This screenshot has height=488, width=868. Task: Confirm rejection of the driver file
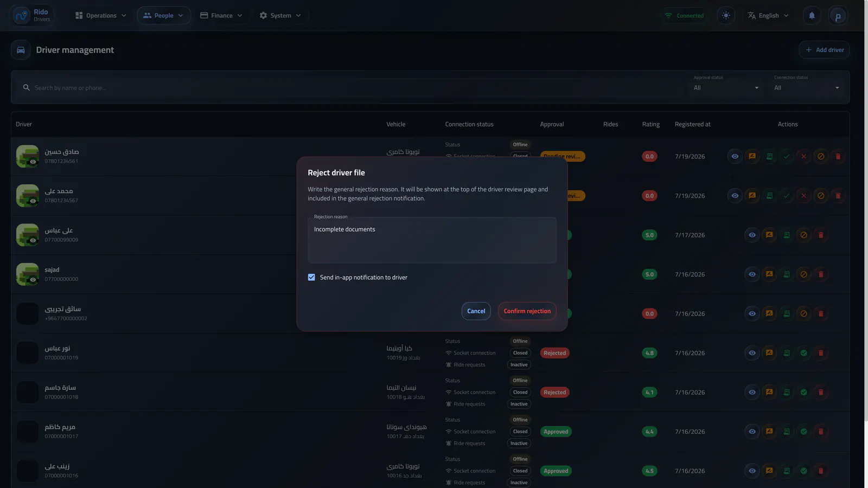[x=527, y=311]
